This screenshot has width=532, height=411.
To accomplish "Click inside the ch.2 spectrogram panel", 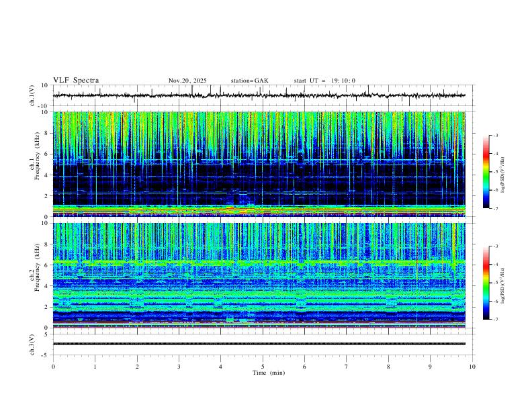I will click(x=259, y=275).
